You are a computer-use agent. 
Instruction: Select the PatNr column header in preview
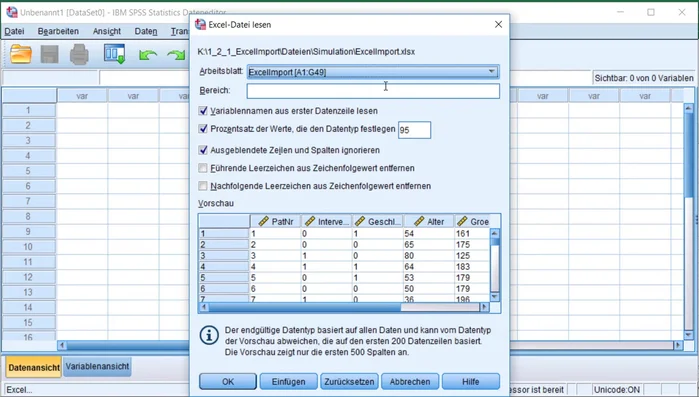tap(276, 221)
